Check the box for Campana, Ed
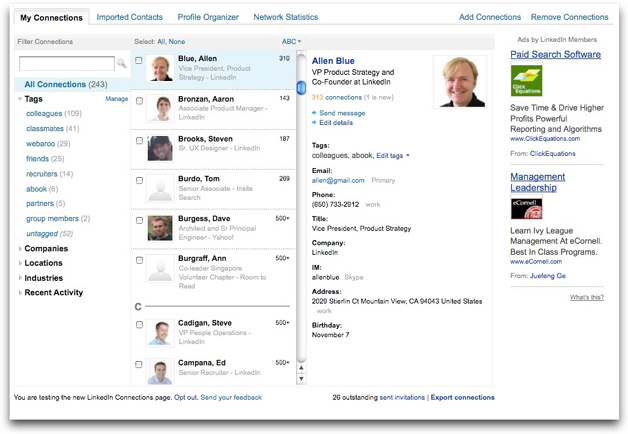 coord(139,364)
